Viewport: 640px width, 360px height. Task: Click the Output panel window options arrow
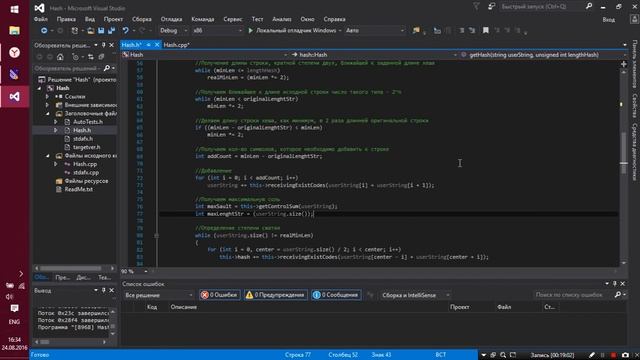click(x=96, y=290)
